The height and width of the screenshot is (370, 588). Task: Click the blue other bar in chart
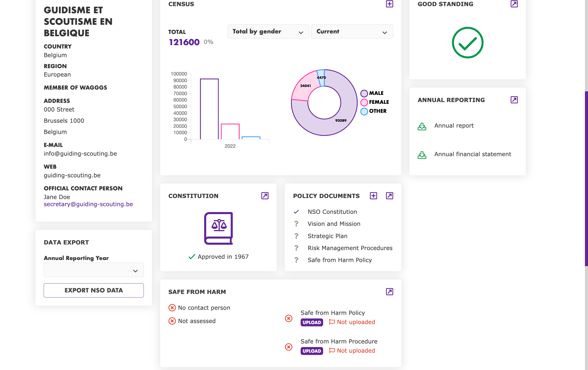(251, 138)
